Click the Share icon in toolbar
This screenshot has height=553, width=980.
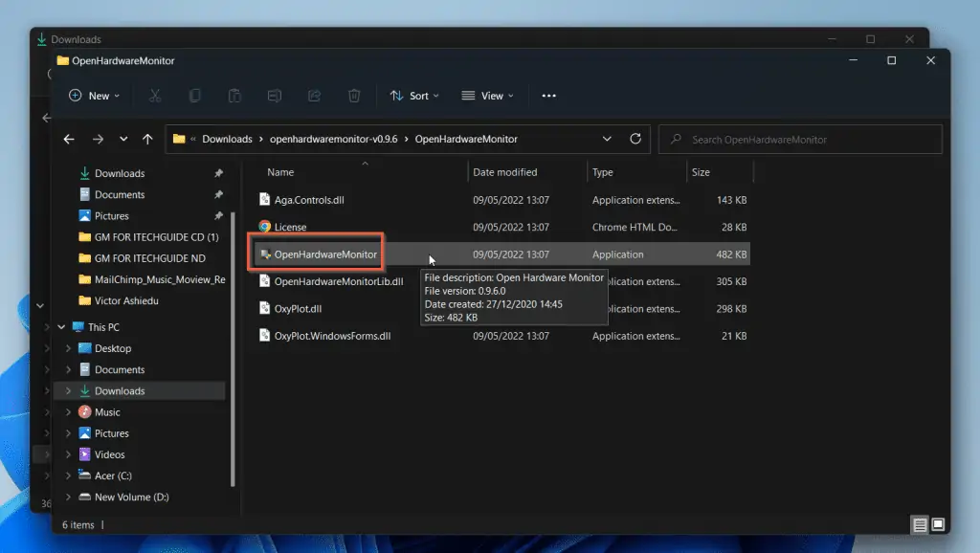[x=314, y=96]
